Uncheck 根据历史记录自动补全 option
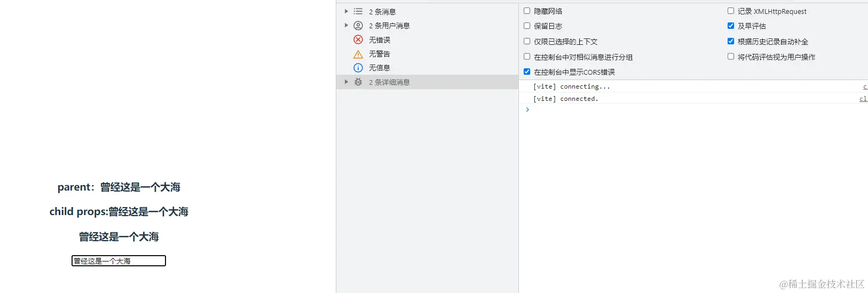The width and height of the screenshot is (868, 293). 731,41
